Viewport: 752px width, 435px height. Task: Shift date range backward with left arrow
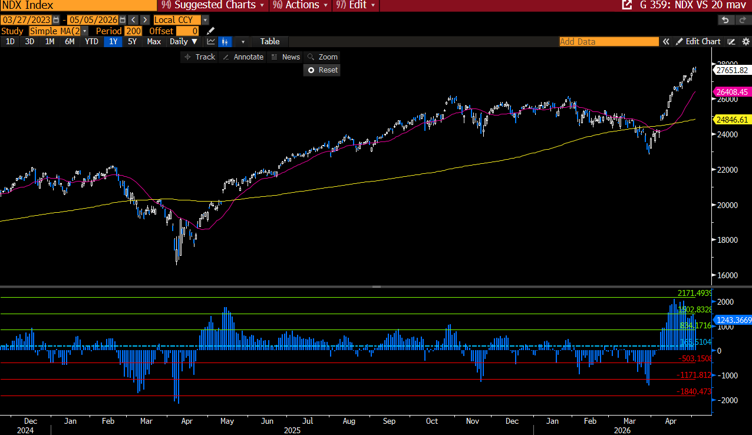(133, 20)
